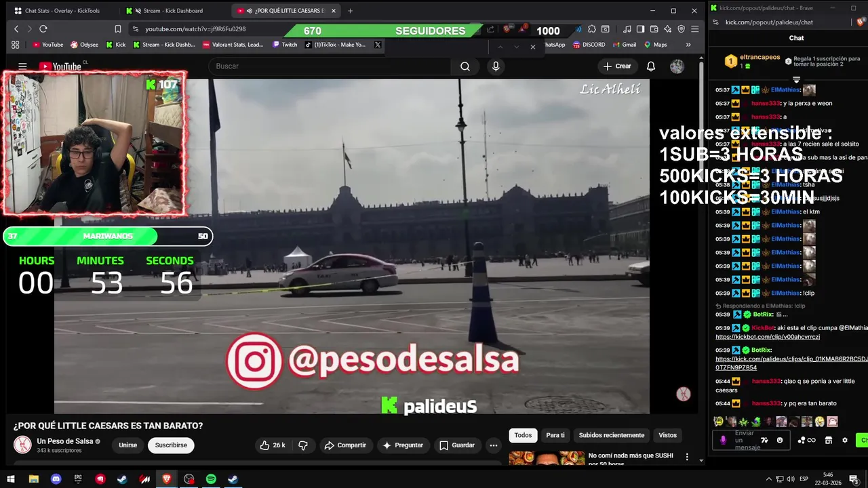
Task: Close the Little Caesars YouTube tab
Action: pos(334,11)
